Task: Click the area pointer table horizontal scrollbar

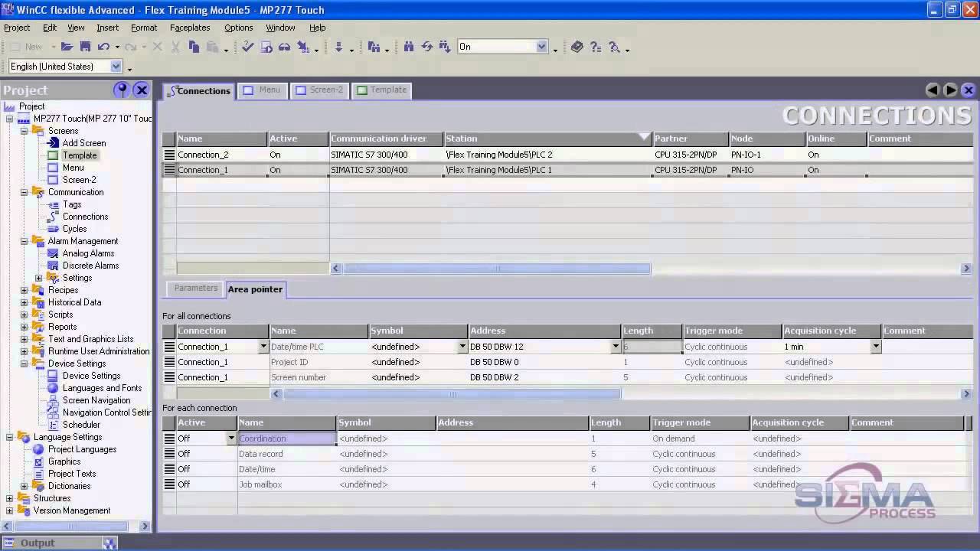Action: click(452, 394)
